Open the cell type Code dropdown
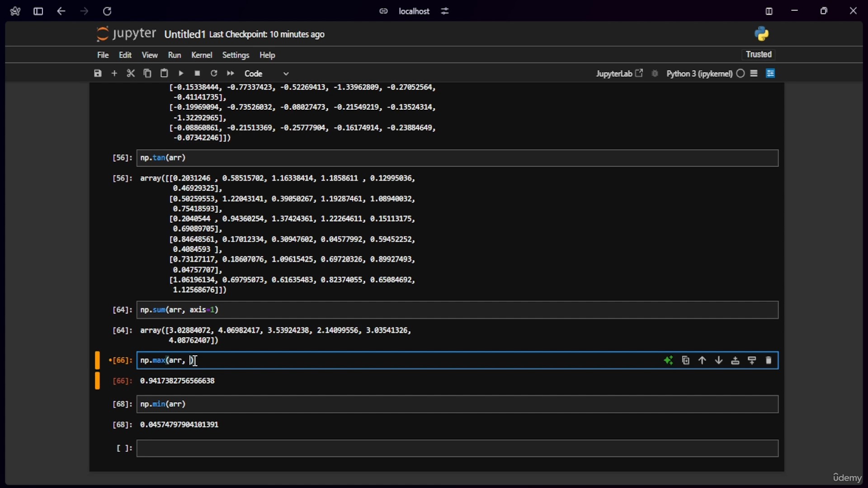Image resolution: width=868 pixels, height=488 pixels. pyautogui.click(x=267, y=74)
